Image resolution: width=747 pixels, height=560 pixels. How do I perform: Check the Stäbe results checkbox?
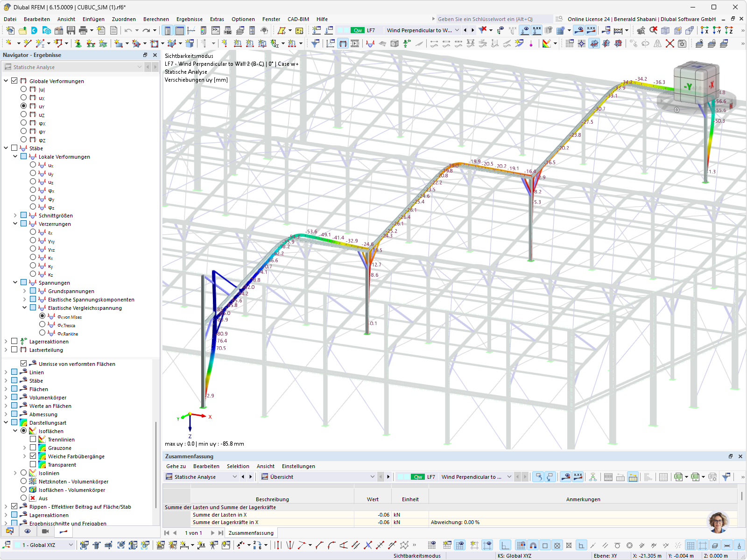[14, 148]
